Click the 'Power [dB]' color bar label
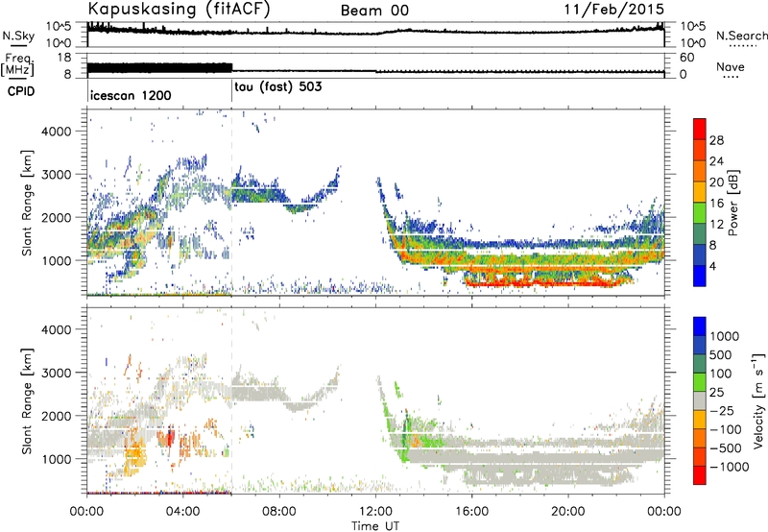 [733, 203]
